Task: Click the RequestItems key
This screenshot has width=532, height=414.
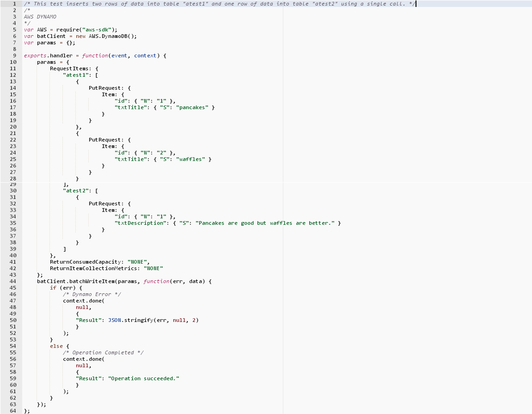Action: click(69, 68)
